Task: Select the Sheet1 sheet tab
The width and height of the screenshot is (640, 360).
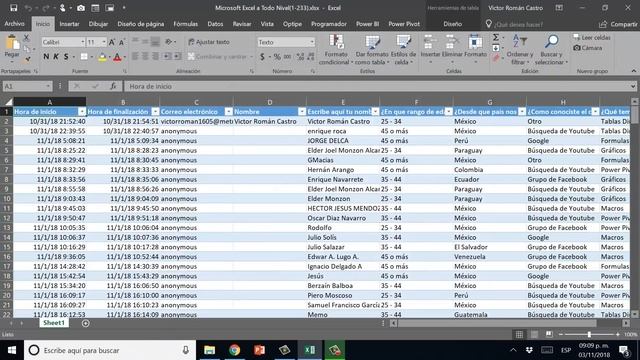Action: [x=54, y=323]
